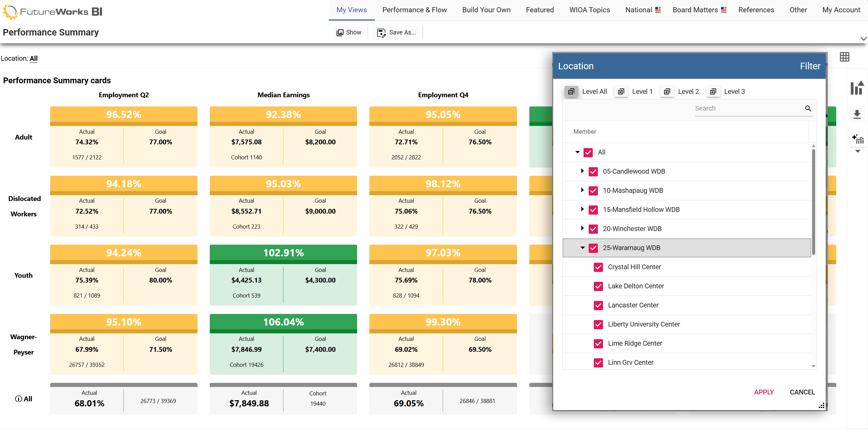Uncheck Lake Delton Center checkbox

[x=598, y=286]
